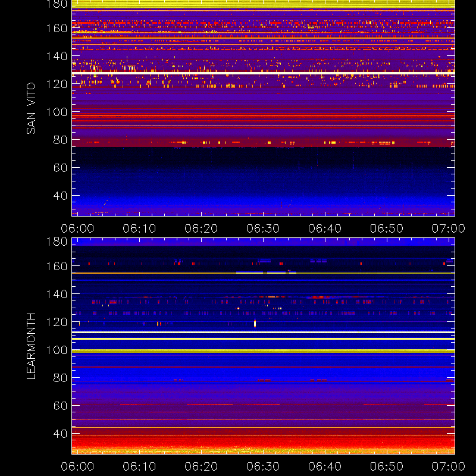Select the 60 frequency label on Learmonth plot

[60, 406]
